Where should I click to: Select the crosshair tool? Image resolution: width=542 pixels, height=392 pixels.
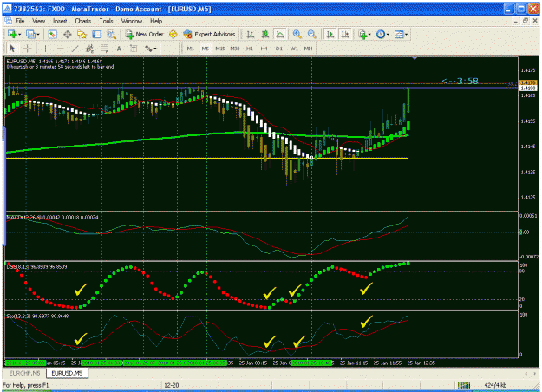[27, 49]
